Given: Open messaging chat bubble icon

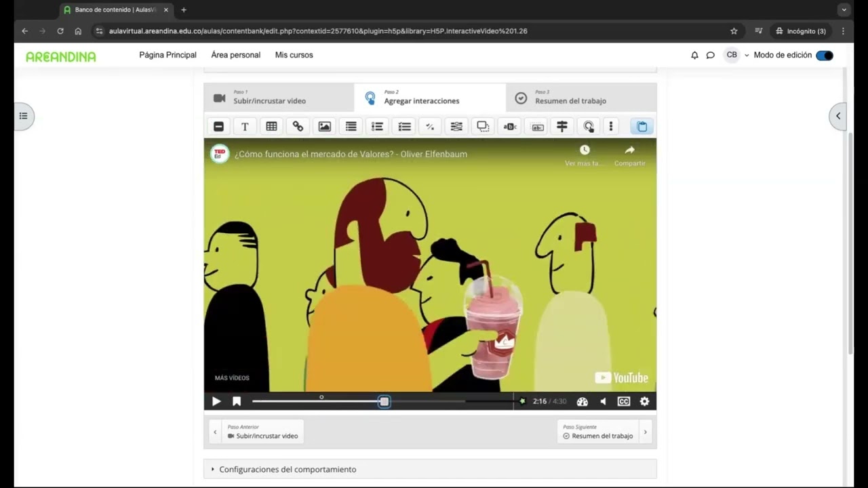Looking at the screenshot, I should tap(710, 56).
